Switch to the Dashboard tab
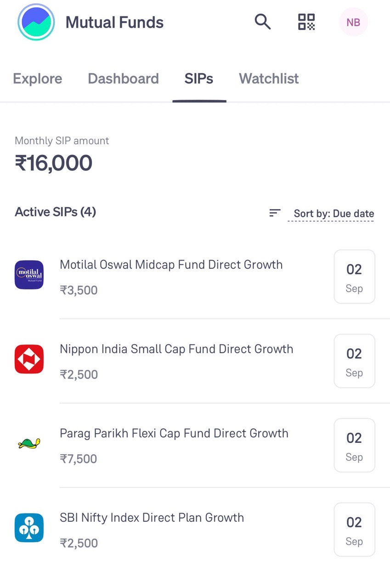The image size is (390, 588). 123,79
